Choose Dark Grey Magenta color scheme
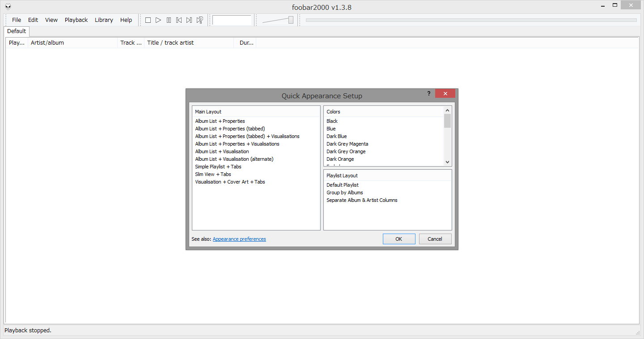This screenshot has height=339, width=644. pyautogui.click(x=347, y=144)
